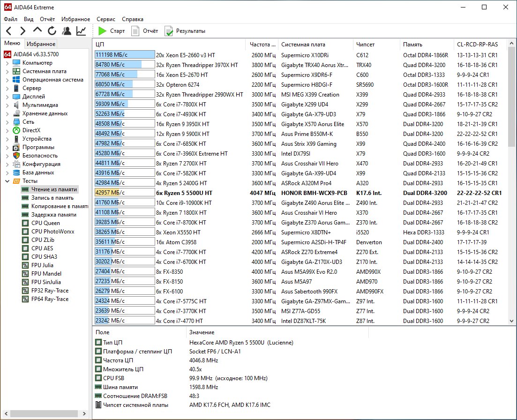Click the Дисплей screen icon
Screen dimensions: 517x420
point(16,97)
